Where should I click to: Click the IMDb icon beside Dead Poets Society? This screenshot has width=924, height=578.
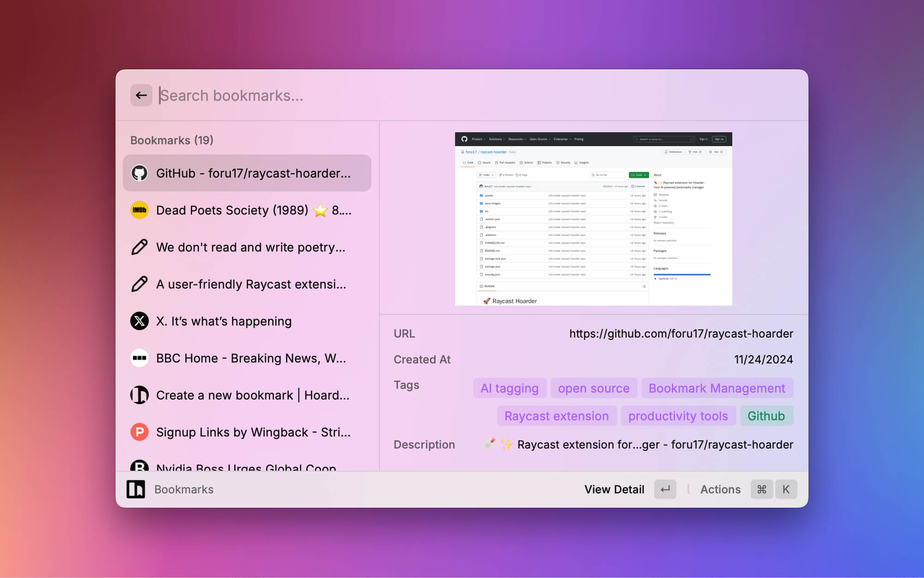click(x=140, y=210)
